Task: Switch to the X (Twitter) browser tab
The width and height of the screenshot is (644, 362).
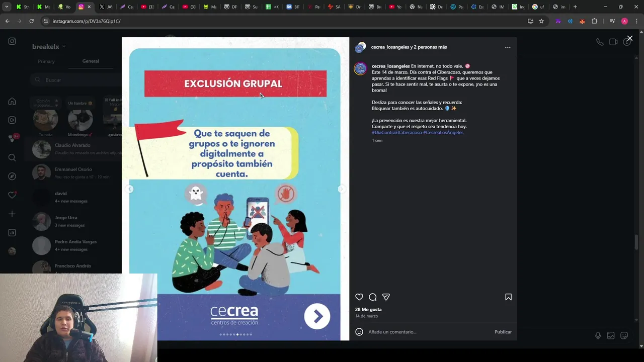Action: (106, 7)
